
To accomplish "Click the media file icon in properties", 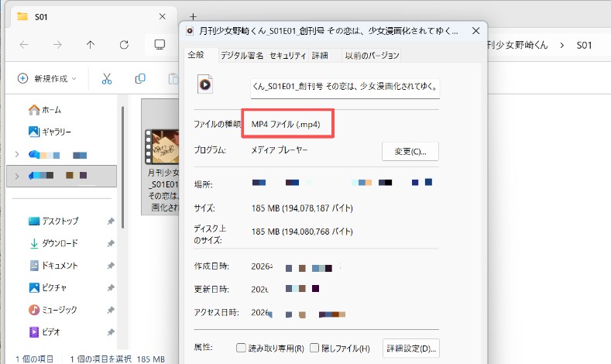I will pyautogui.click(x=205, y=84).
